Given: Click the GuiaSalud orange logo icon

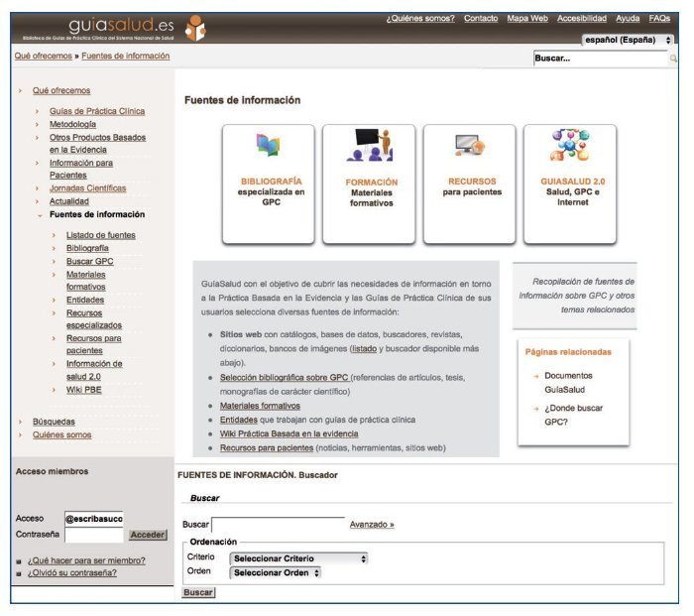Looking at the screenshot, I should tap(196, 27).
